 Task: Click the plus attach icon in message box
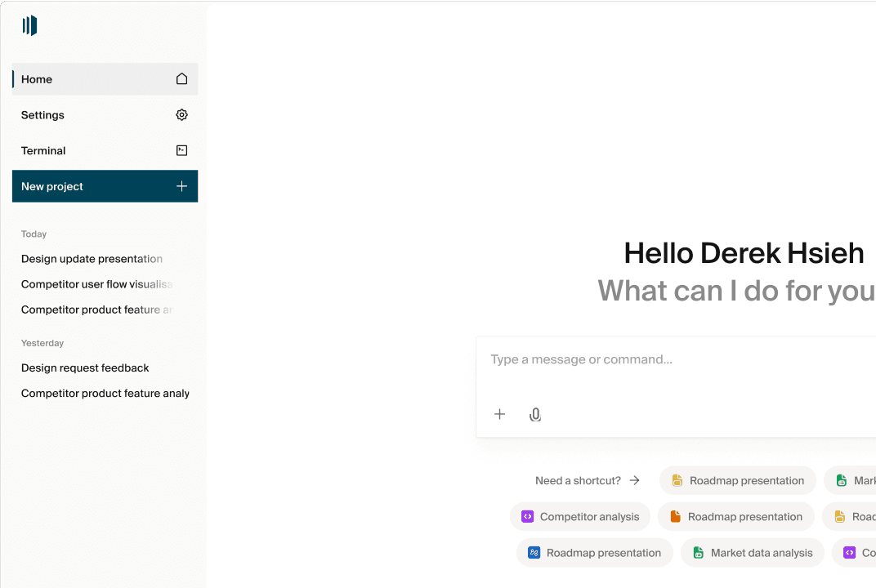click(x=499, y=414)
